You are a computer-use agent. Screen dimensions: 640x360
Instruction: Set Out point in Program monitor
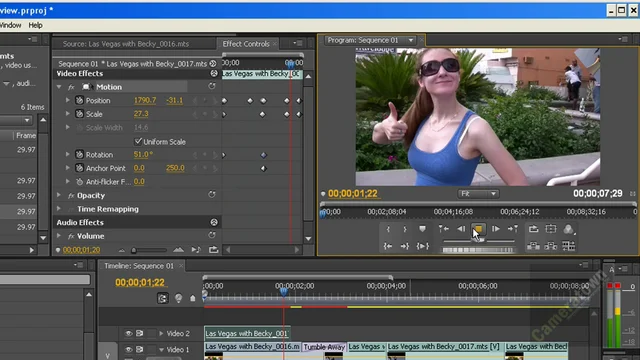click(405, 229)
